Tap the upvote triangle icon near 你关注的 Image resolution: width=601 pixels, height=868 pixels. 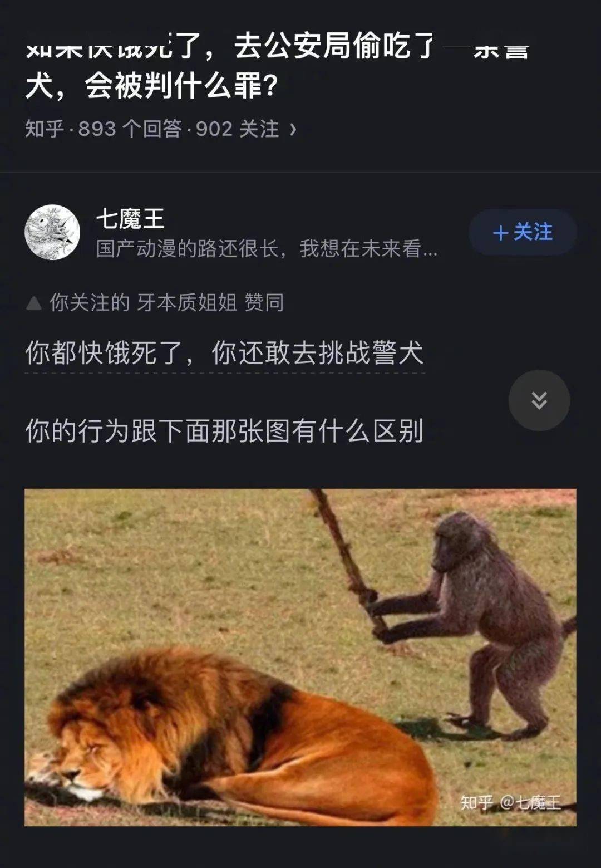[34, 303]
